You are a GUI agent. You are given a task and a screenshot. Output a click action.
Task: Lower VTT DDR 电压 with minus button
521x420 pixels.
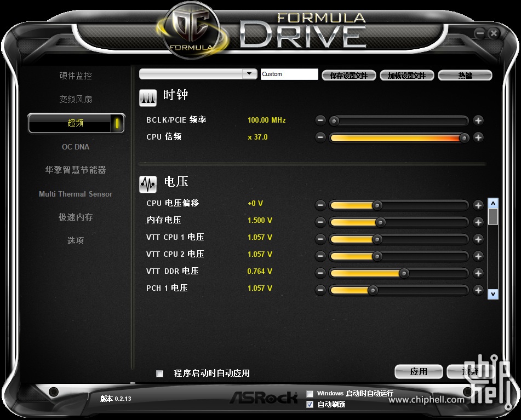[320, 273]
